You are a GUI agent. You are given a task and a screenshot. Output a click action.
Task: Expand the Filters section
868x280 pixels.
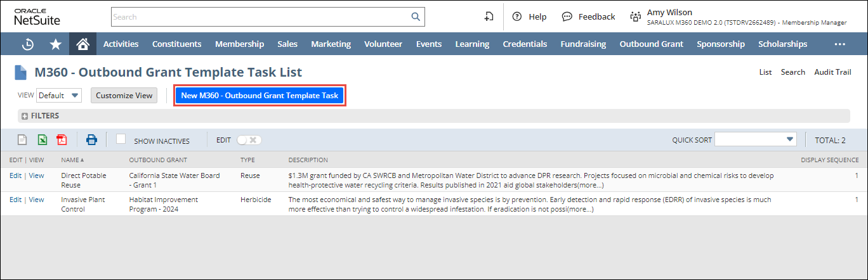[x=25, y=116]
